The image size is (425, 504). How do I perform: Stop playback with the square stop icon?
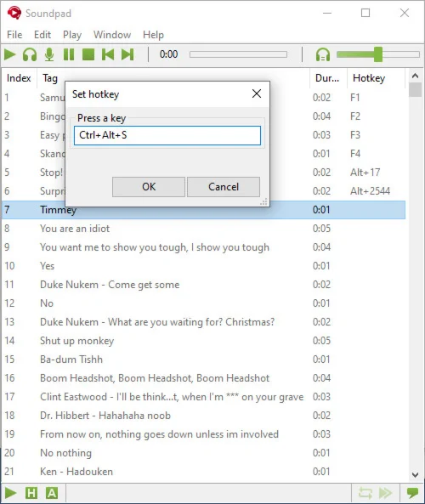tap(88, 54)
